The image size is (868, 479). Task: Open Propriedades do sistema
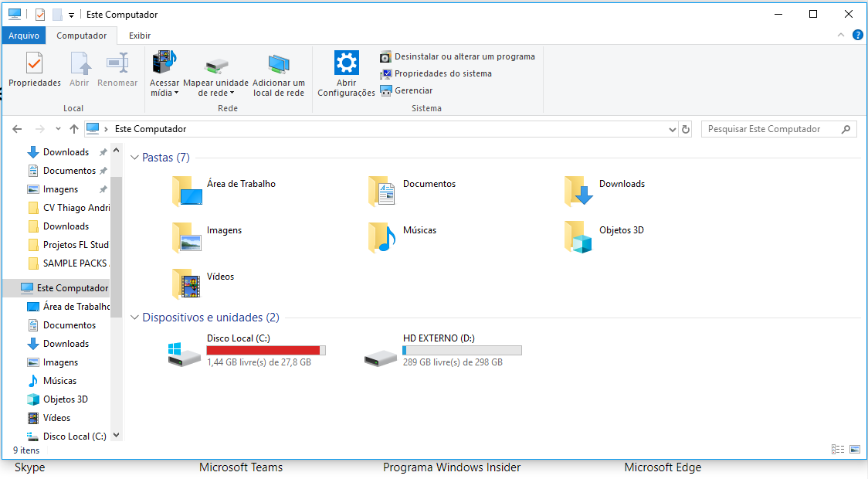435,73
